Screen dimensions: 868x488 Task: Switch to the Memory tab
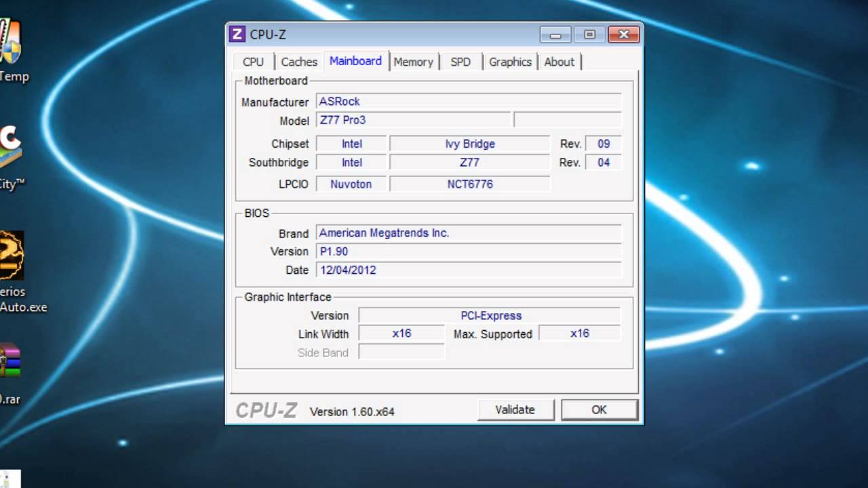tap(413, 62)
